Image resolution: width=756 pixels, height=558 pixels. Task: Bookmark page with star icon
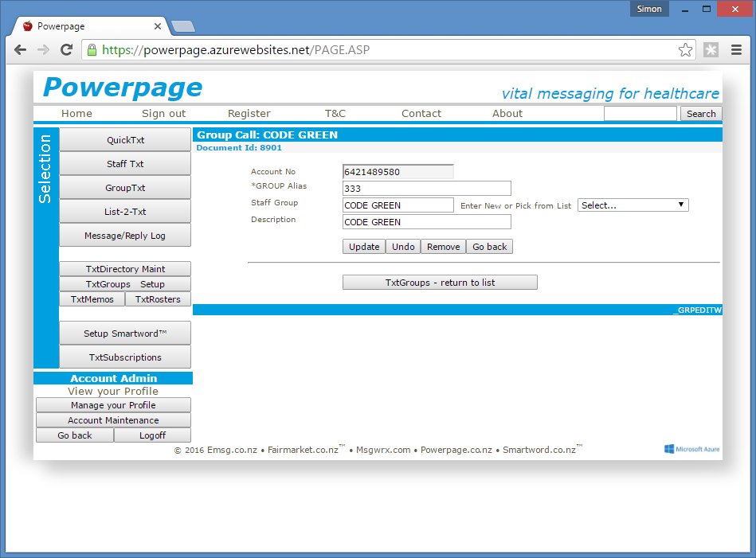[x=685, y=50]
